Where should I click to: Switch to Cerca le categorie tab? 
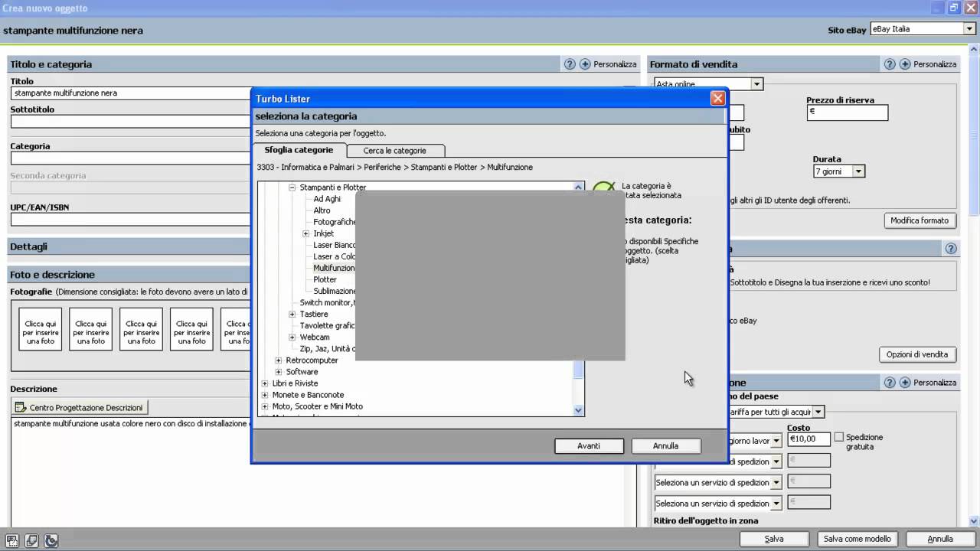coord(394,151)
